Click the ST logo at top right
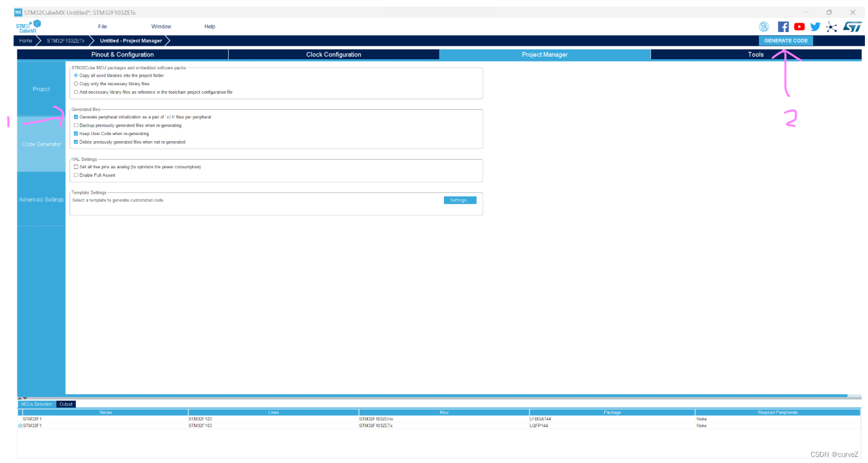Image resolution: width=868 pixels, height=463 pixels. [x=852, y=27]
